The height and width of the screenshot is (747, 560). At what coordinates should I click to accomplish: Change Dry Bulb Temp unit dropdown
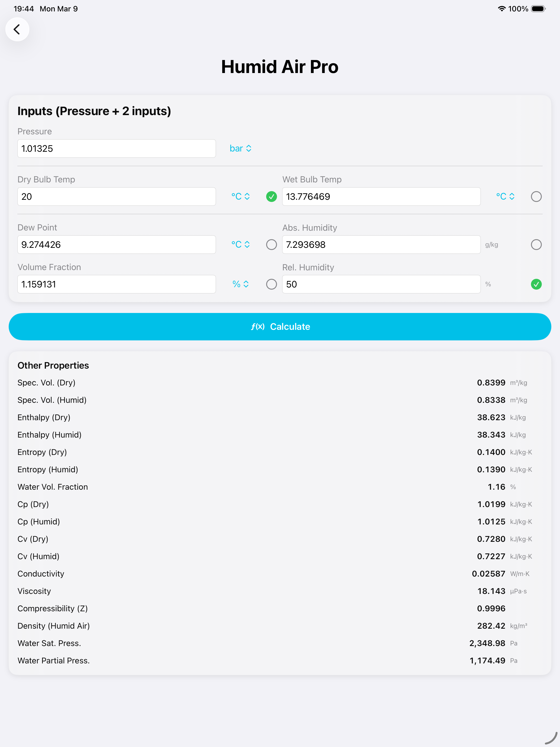240,197
